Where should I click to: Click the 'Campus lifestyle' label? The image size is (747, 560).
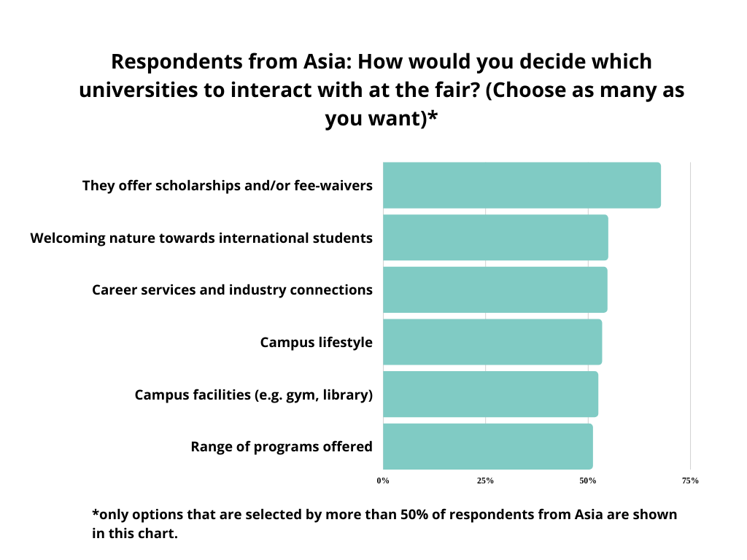(317, 343)
